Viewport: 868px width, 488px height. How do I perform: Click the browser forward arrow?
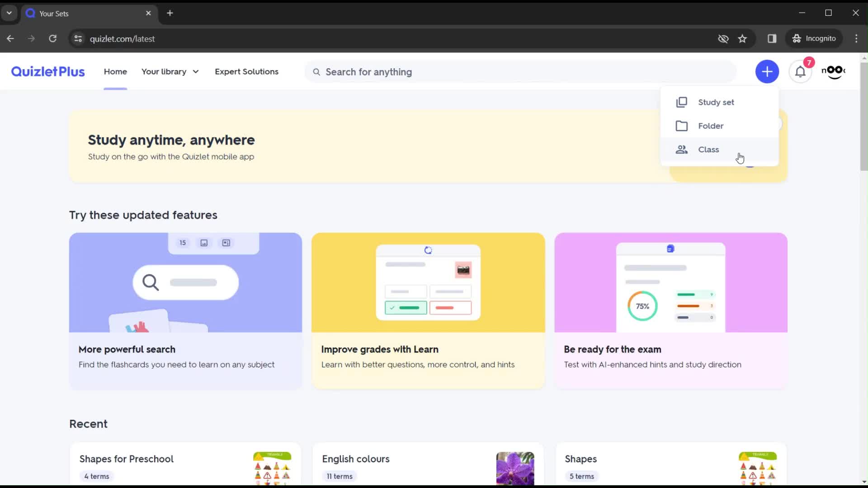pyautogui.click(x=31, y=38)
